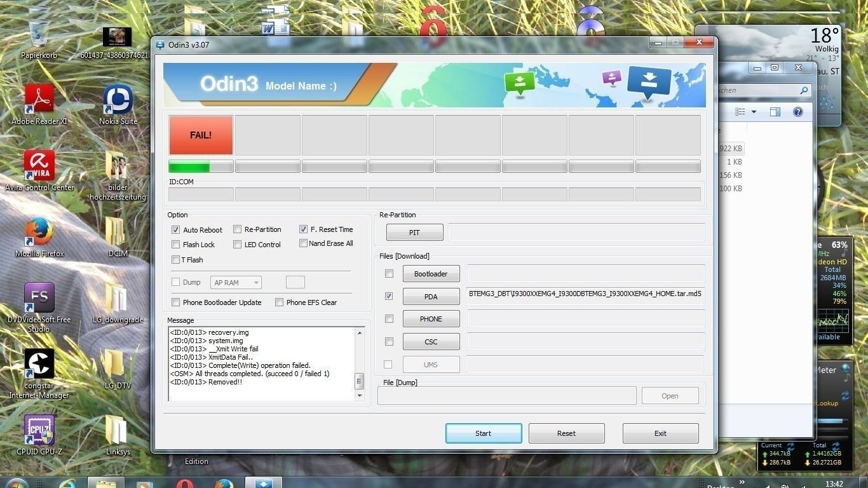Enable the T Flash checkbox
The height and width of the screenshot is (488, 868).
175,259
